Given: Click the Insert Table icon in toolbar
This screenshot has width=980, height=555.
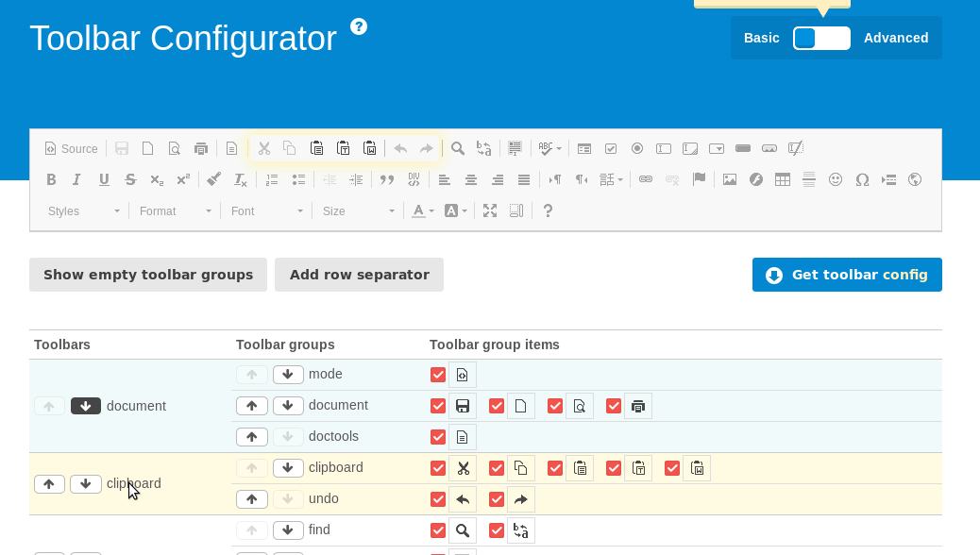Looking at the screenshot, I should tap(783, 179).
